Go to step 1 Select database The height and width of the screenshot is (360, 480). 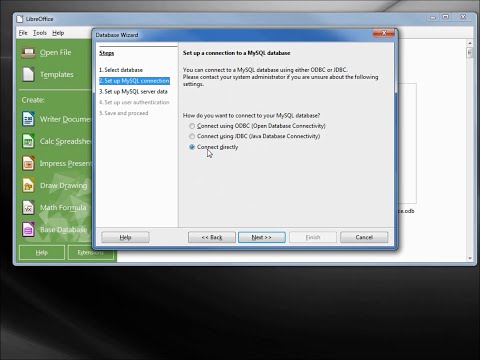121,70
